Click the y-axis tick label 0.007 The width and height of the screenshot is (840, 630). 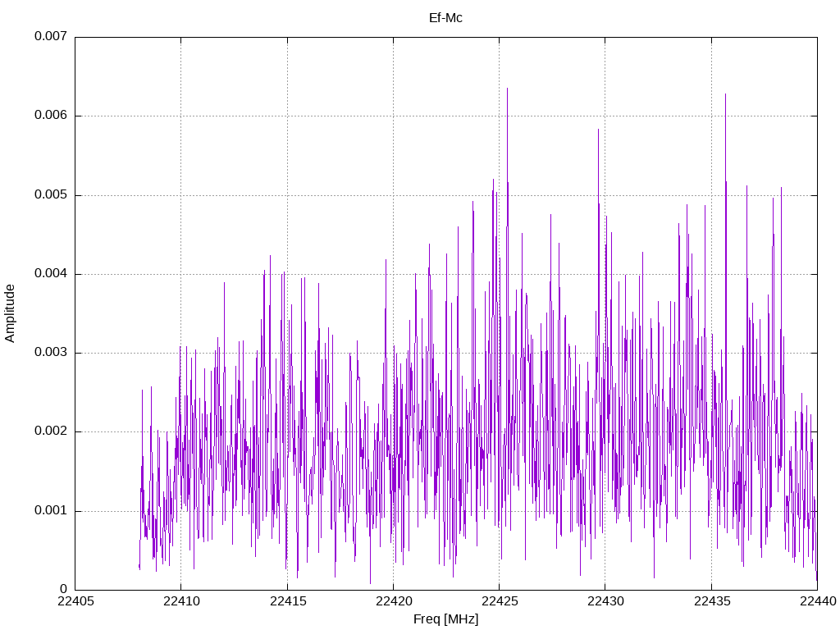pos(51,36)
